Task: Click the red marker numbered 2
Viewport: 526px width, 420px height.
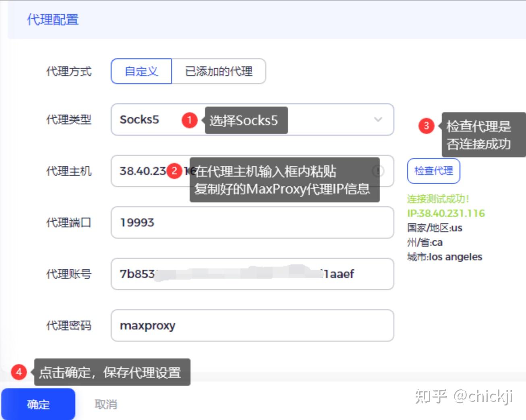Action: coord(174,171)
